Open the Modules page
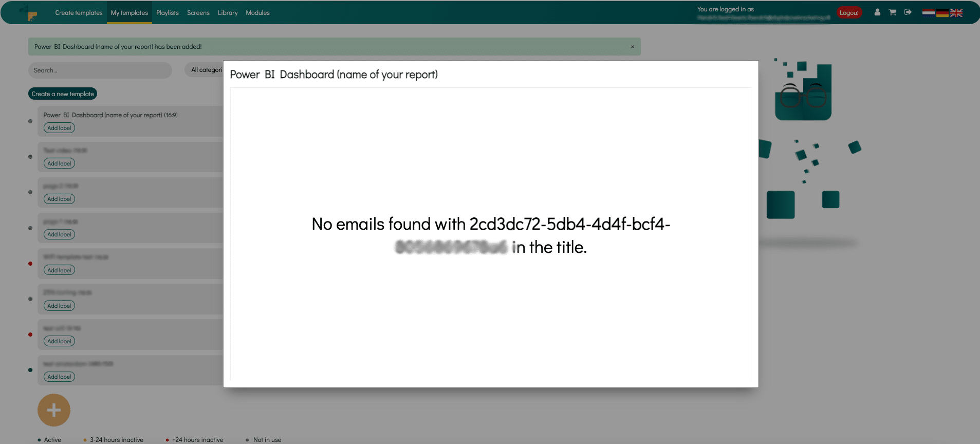 coord(257,13)
